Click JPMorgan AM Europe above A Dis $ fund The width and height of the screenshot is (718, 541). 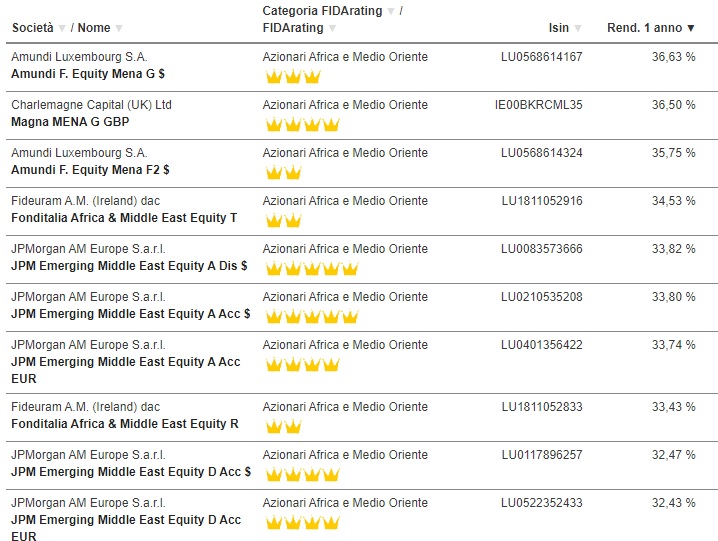88,249
